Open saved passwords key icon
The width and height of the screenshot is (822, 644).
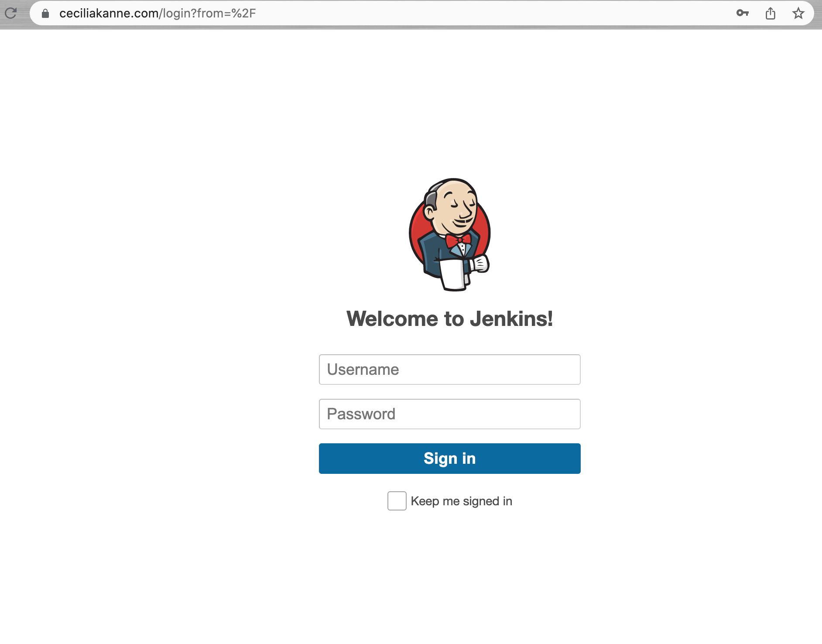click(x=743, y=13)
